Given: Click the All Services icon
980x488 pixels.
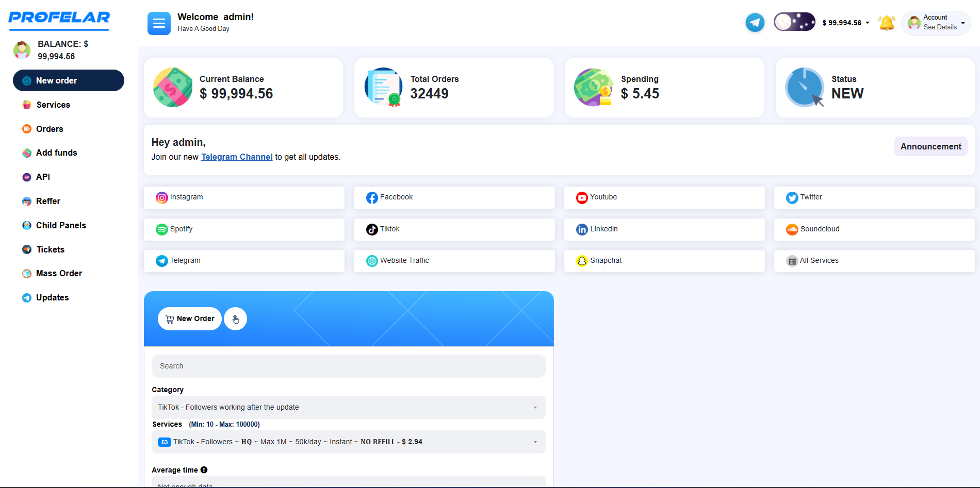Looking at the screenshot, I should pyautogui.click(x=792, y=261).
